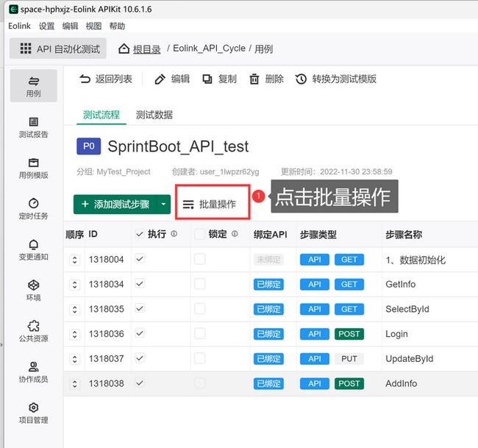
Task: Open the 用例 sidebar section
Action: click(34, 85)
